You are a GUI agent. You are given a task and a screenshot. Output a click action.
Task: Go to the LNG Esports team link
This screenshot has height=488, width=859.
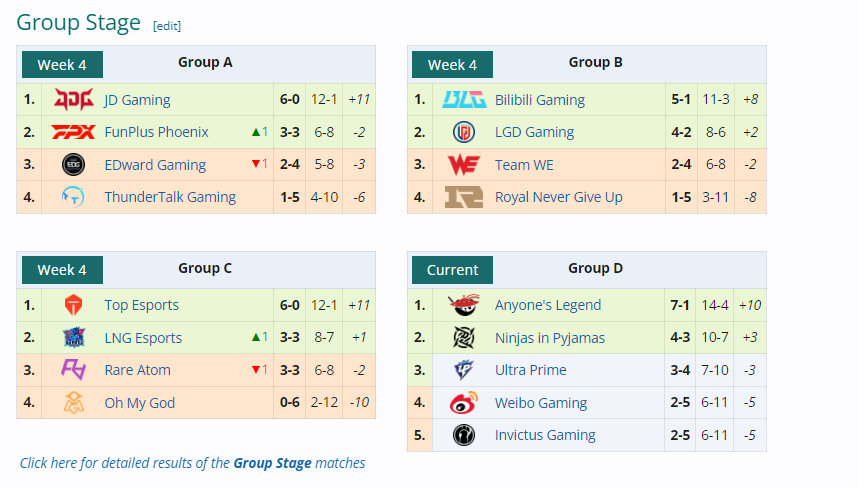pyautogui.click(x=143, y=338)
